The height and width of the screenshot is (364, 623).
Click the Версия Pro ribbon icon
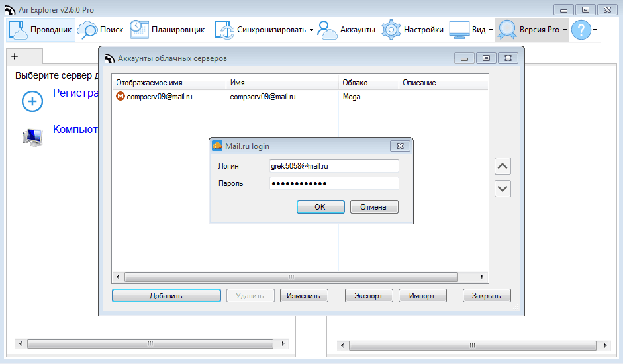coord(507,30)
